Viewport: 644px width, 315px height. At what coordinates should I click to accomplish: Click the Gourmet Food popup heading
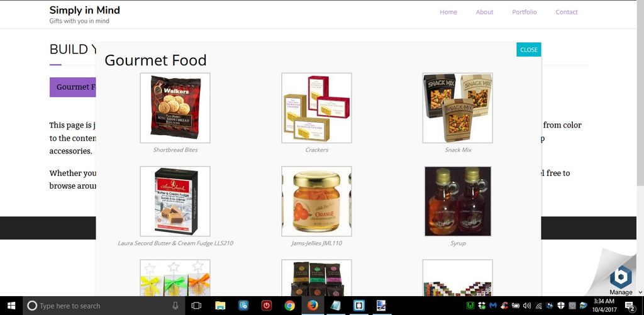[x=156, y=60]
